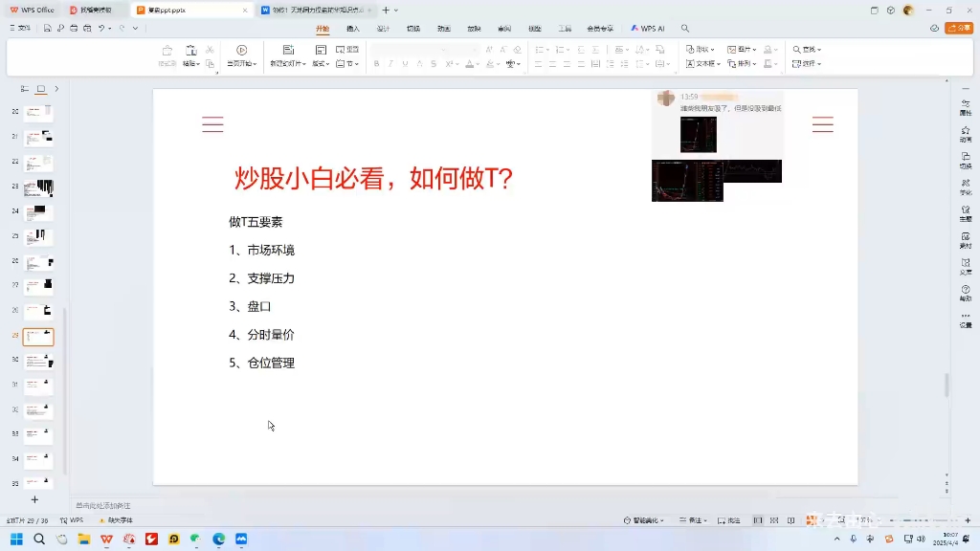The image size is (980, 551).
Task: Click the add slide plus below thumbnails
Action: (x=35, y=499)
